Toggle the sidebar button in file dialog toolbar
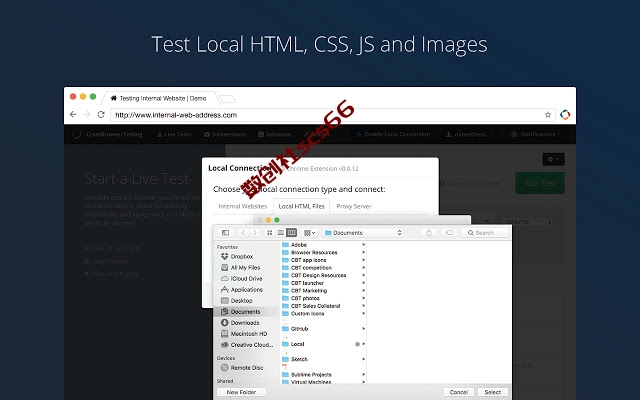The width and height of the screenshot is (640, 400). point(225,233)
